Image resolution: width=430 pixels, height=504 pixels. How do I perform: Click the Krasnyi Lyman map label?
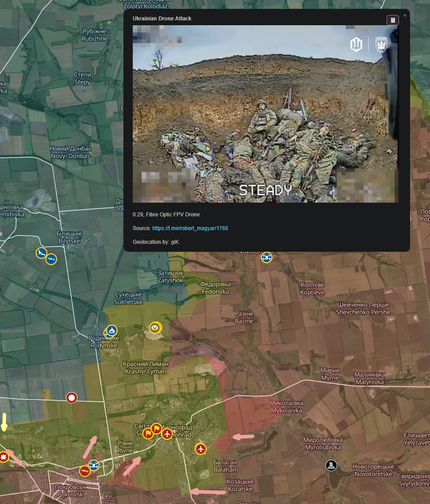[x=146, y=368]
